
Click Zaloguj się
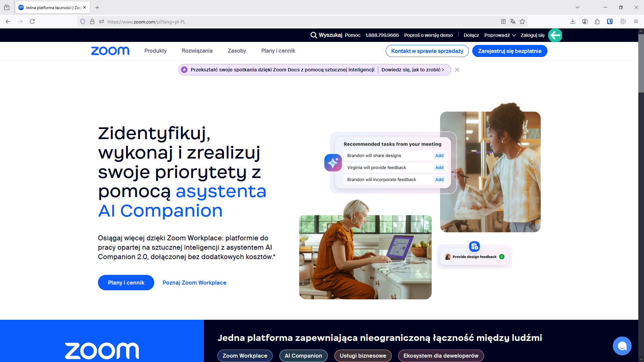pyautogui.click(x=532, y=35)
